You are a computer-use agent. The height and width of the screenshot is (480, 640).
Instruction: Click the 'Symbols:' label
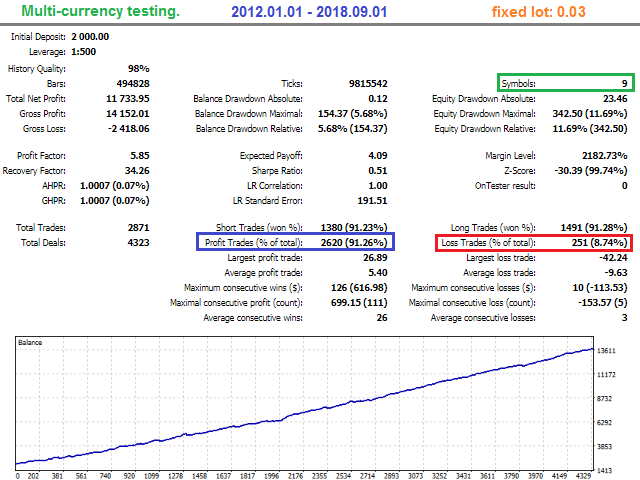(518, 84)
